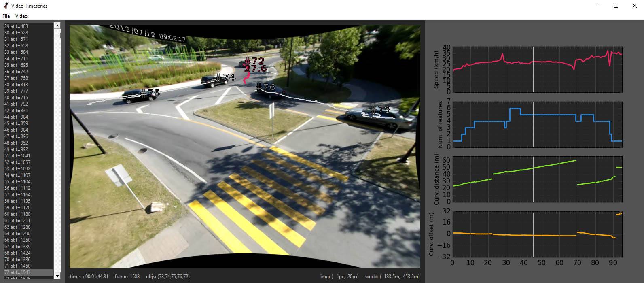This screenshot has height=283, width=644.
Task: Click tracked object label #72 in video
Action: [254, 62]
